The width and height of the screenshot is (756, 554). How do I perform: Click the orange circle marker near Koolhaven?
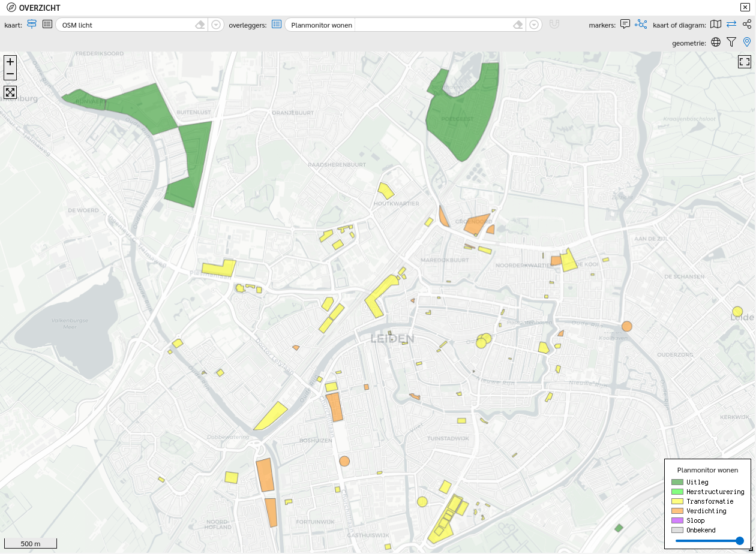coord(627,326)
